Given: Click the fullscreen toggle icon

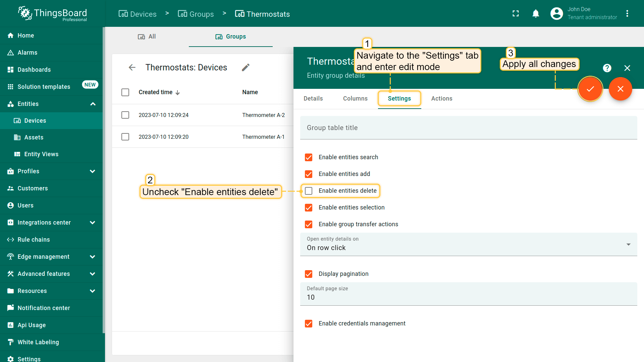Looking at the screenshot, I should (516, 13).
